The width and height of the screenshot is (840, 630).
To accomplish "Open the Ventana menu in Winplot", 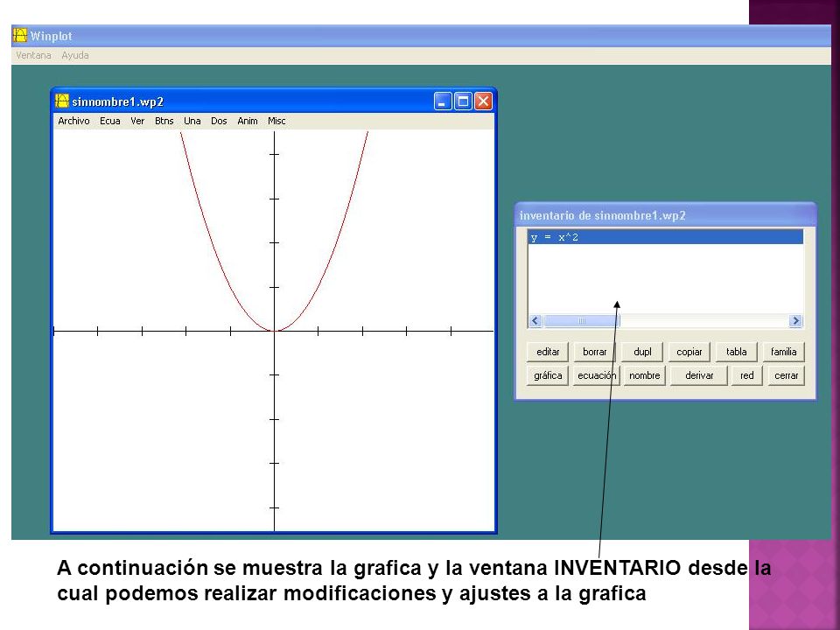I will click(x=33, y=55).
